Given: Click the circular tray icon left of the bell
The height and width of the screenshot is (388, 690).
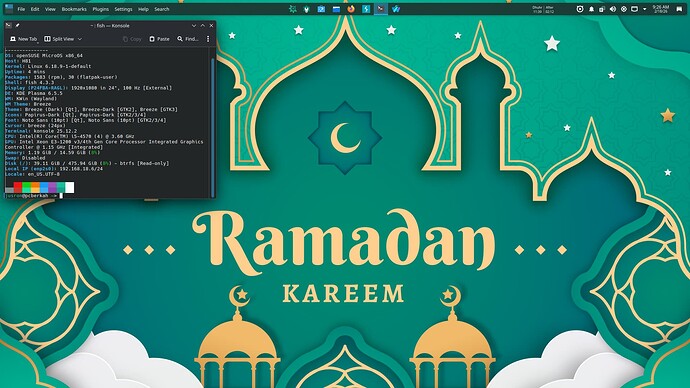Looking at the screenshot, I should (x=580, y=9).
